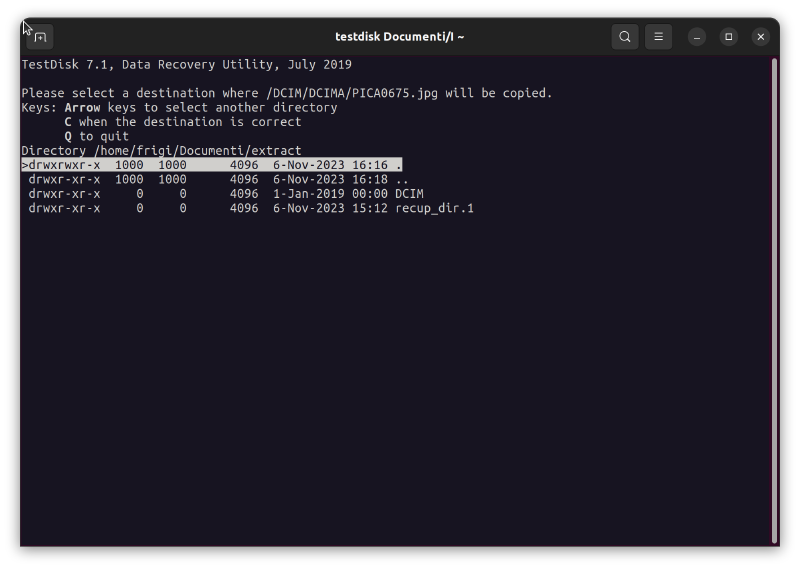Select the DCIM directory name

pos(409,194)
